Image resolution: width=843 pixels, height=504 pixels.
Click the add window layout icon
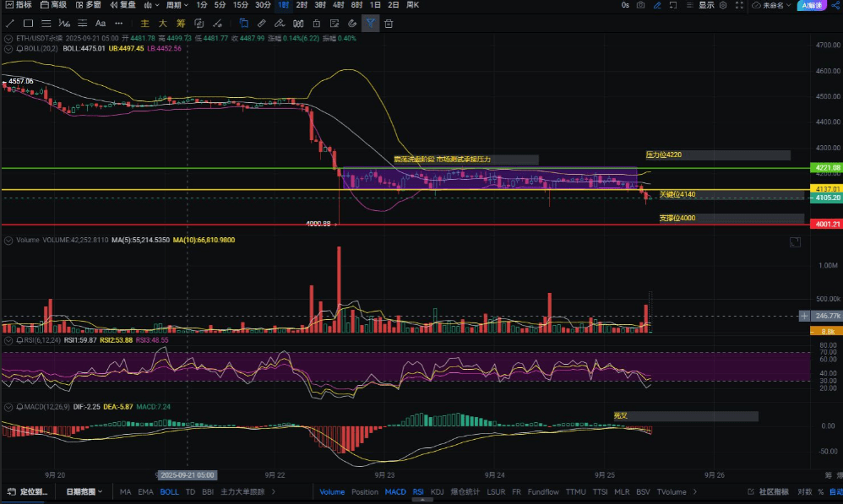click(x=673, y=5)
